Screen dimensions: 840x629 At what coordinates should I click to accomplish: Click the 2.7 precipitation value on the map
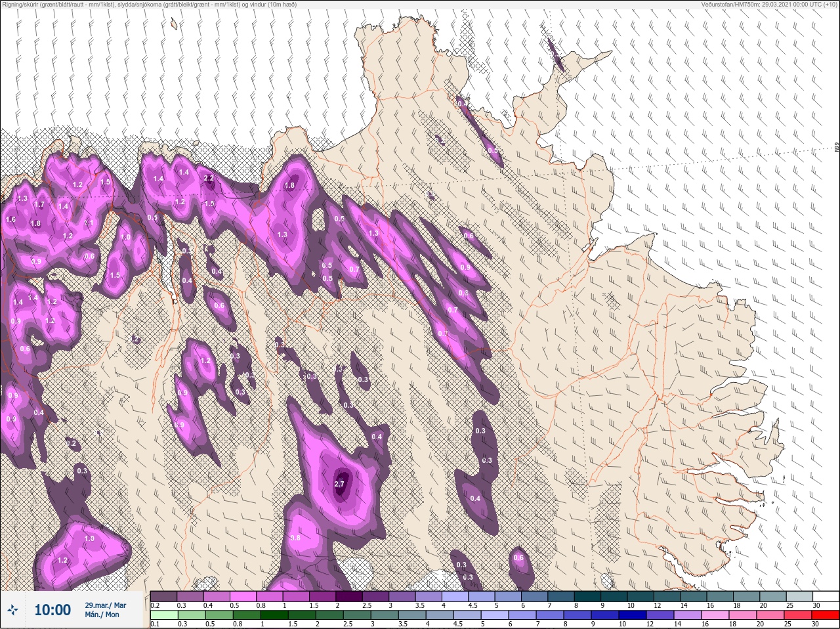tap(339, 485)
